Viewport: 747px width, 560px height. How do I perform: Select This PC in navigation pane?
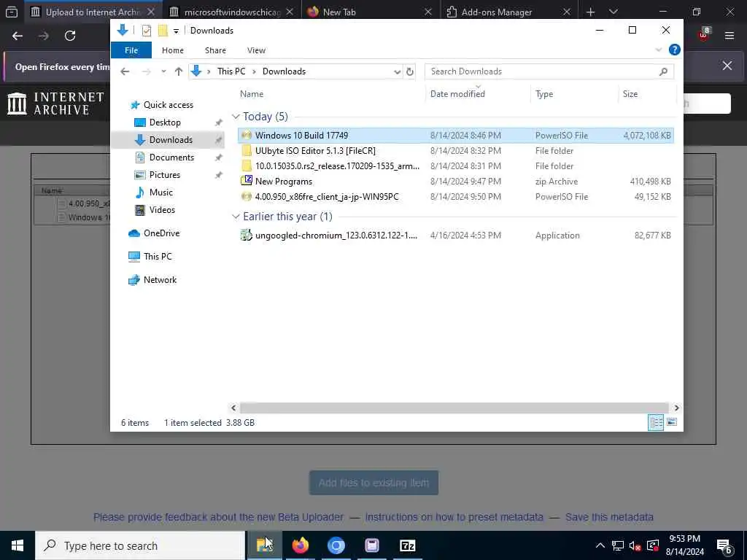tap(158, 257)
